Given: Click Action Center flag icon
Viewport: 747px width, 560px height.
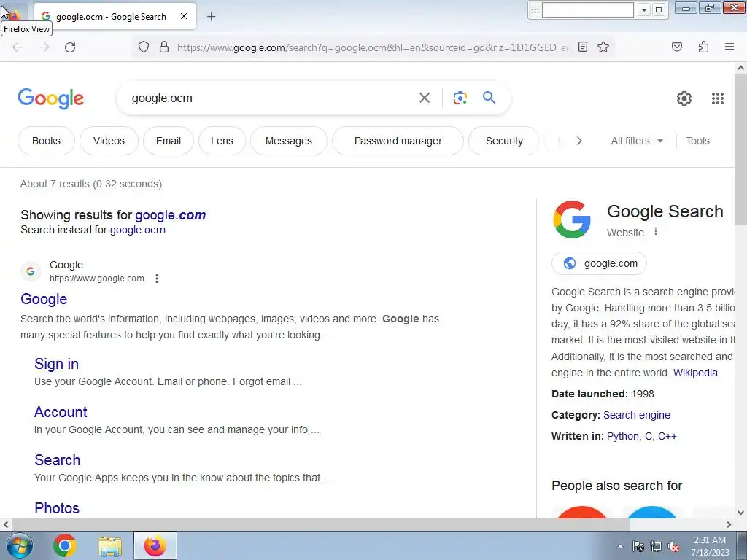Looking at the screenshot, I should pyautogui.click(x=638, y=547).
